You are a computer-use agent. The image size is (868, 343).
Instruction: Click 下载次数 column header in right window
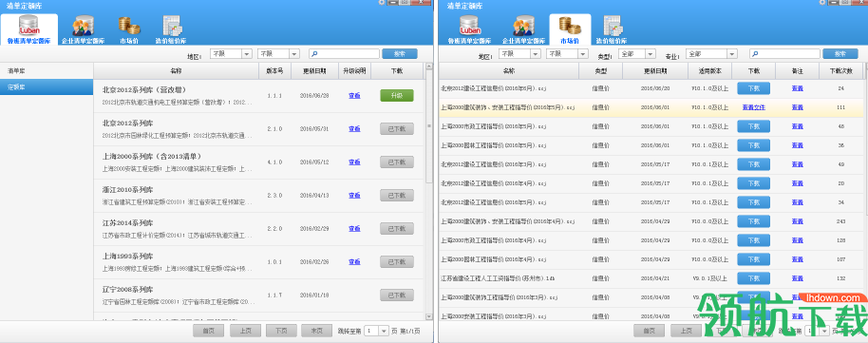[840, 71]
